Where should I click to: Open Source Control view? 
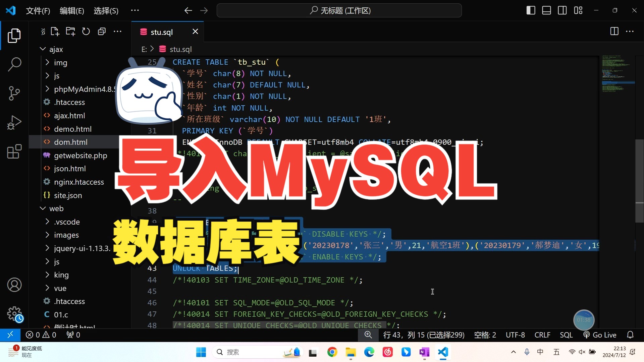click(14, 93)
